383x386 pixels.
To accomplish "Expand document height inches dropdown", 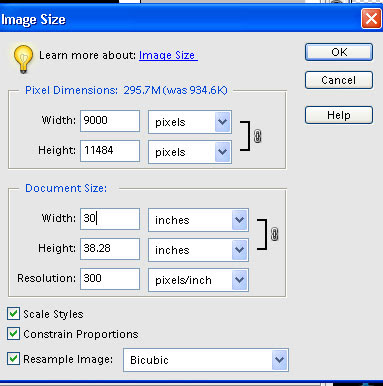I will 198,250.
